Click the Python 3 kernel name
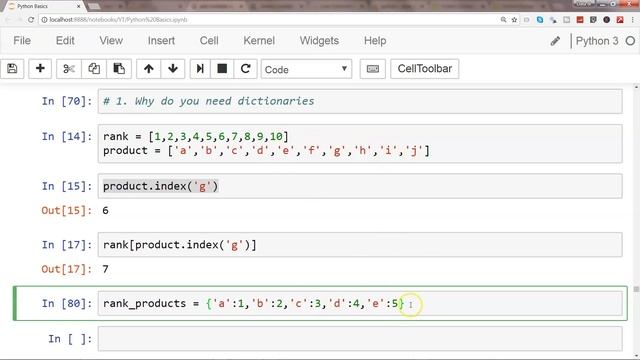Viewport: 640px width, 360px height. [597, 41]
